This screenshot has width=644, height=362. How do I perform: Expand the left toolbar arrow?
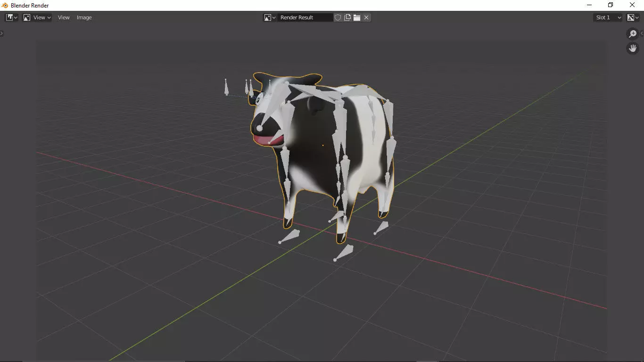[x=1, y=33]
